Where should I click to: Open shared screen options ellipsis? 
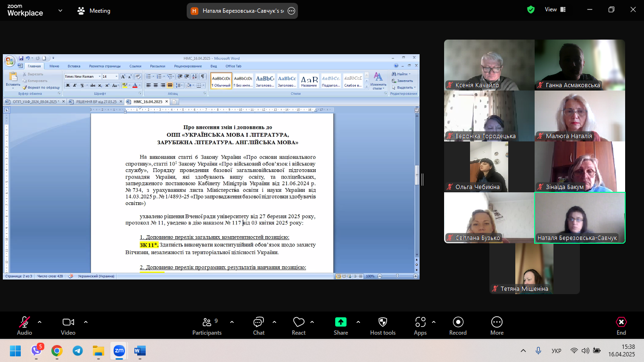[x=291, y=11]
